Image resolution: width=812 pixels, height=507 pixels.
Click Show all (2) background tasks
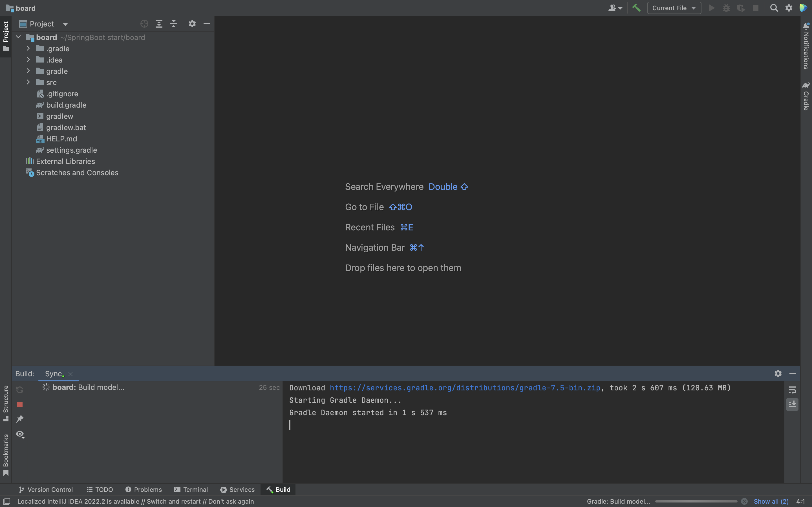coord(771,501)
